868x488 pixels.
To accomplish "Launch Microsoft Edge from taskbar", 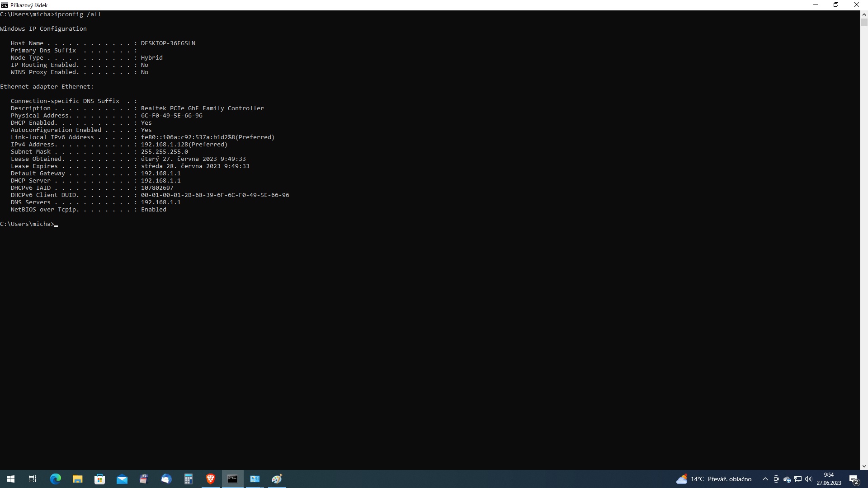I will 55,479.
